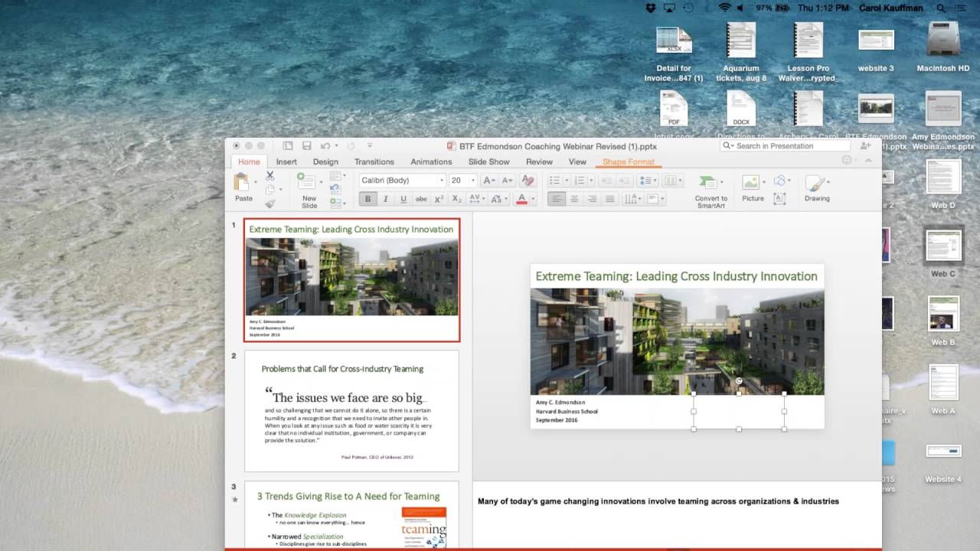Increase font size with larger A icon
The height and width of the screenshot is (551, 980).
coord(488,181)
